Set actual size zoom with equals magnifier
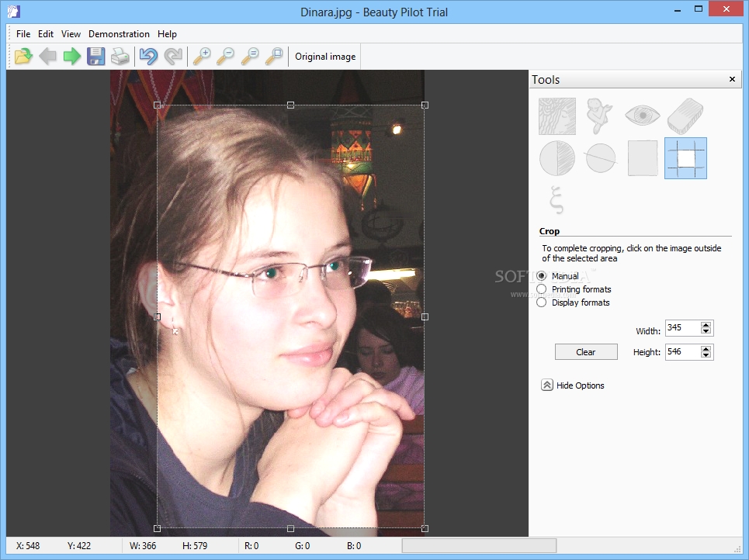Viewport: 749px width, 560px height. coord(250,57)
